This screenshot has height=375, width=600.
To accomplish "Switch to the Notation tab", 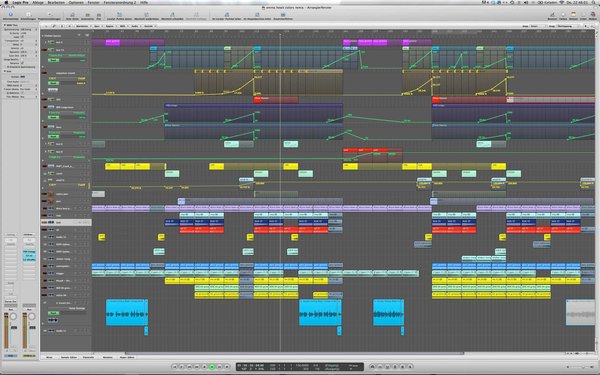I will click(x=108, y=357).
